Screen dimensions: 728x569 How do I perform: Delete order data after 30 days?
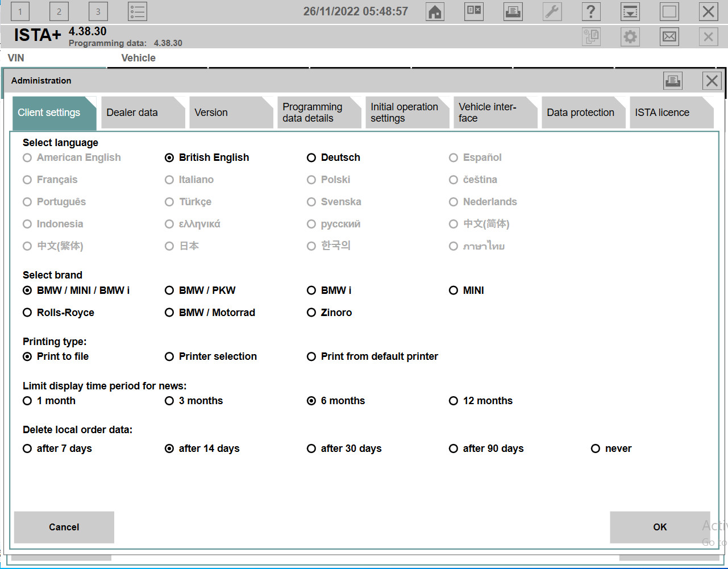[344, 448]
